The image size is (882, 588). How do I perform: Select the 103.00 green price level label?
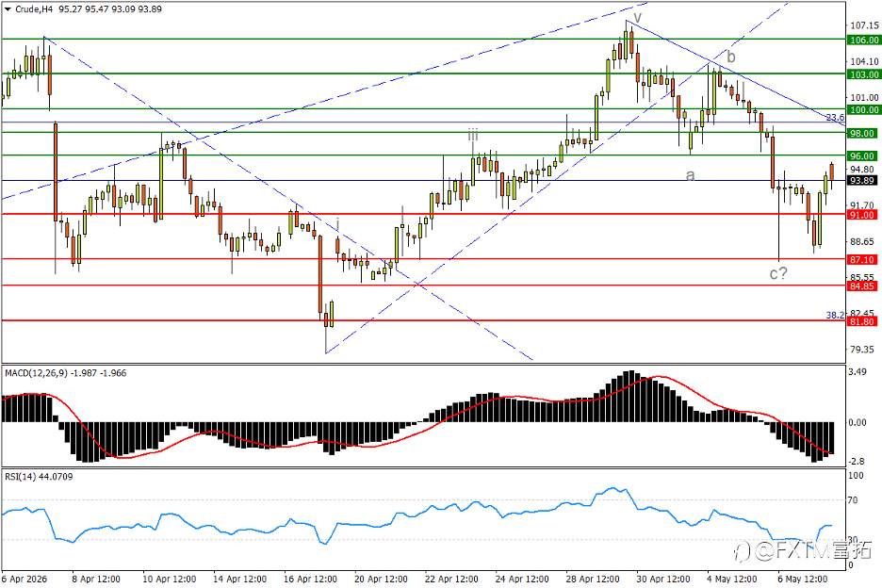click(864, 74)
